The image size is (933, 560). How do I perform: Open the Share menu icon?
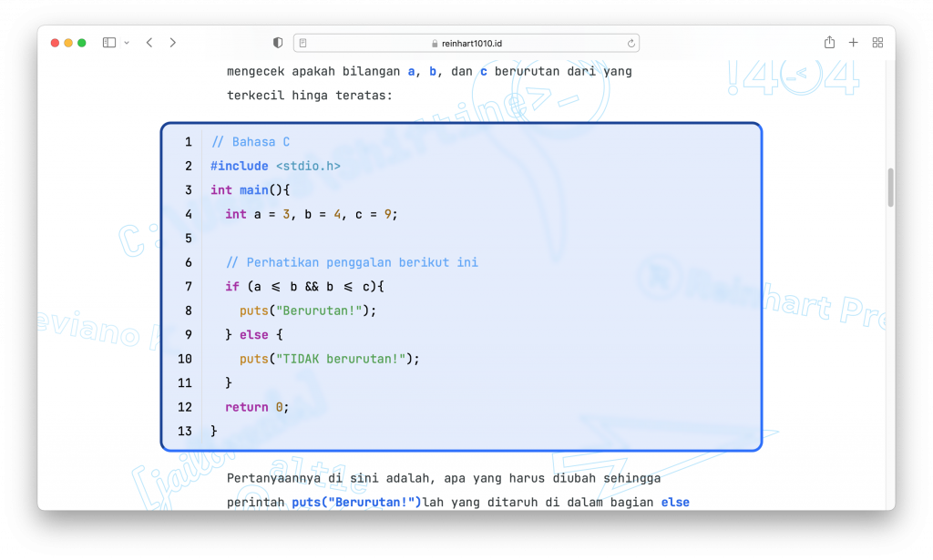(829, 43)
